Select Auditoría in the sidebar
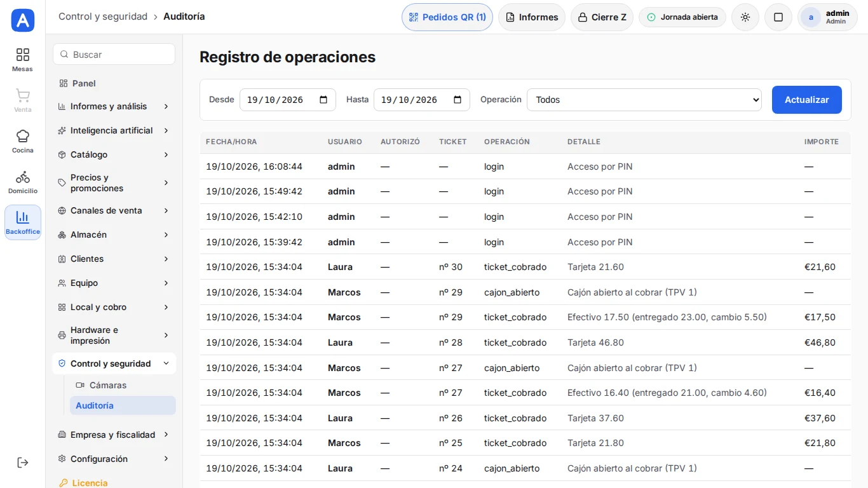868x488 pixels. pyautogui.click(x=123, y=405)
